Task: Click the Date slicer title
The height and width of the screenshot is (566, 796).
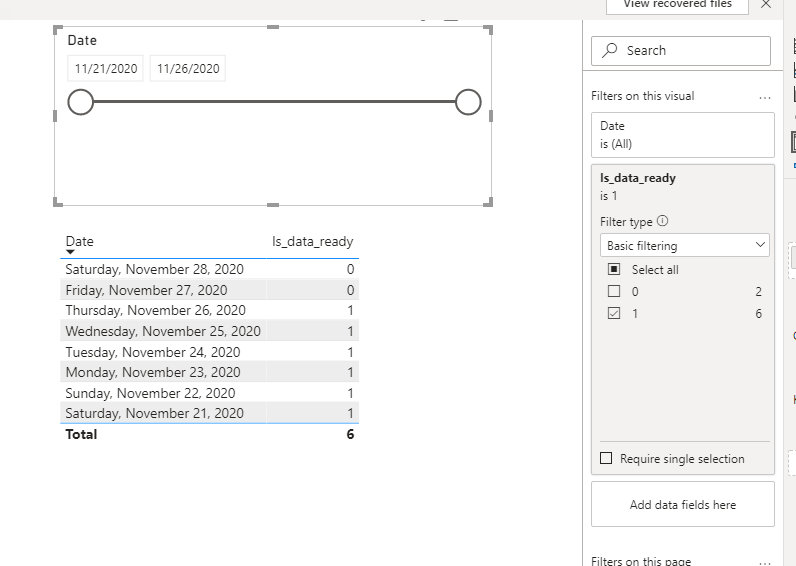Action: tap(82, 40)
